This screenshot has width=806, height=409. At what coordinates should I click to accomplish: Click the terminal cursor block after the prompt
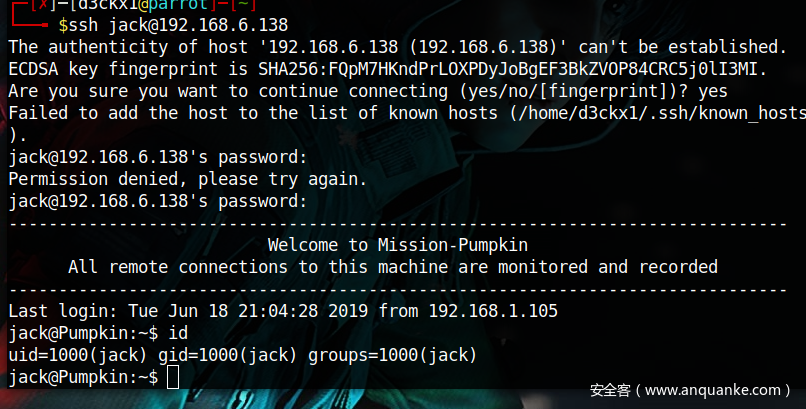point(173,377)
